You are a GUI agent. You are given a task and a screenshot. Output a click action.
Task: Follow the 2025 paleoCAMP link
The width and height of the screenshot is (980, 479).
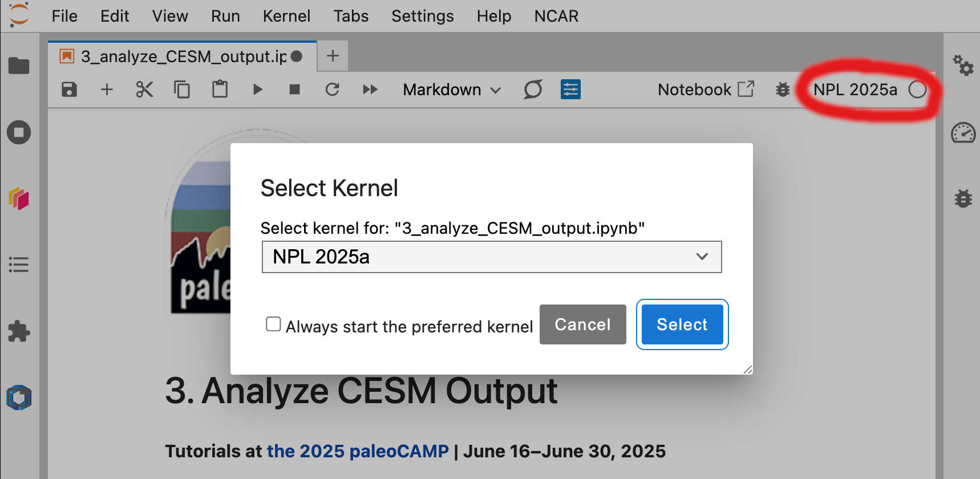point(357,451)
